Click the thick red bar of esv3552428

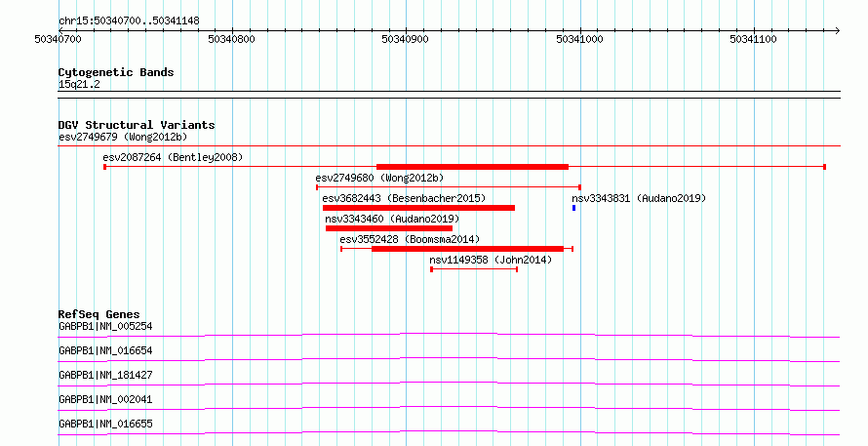(467, 249)
